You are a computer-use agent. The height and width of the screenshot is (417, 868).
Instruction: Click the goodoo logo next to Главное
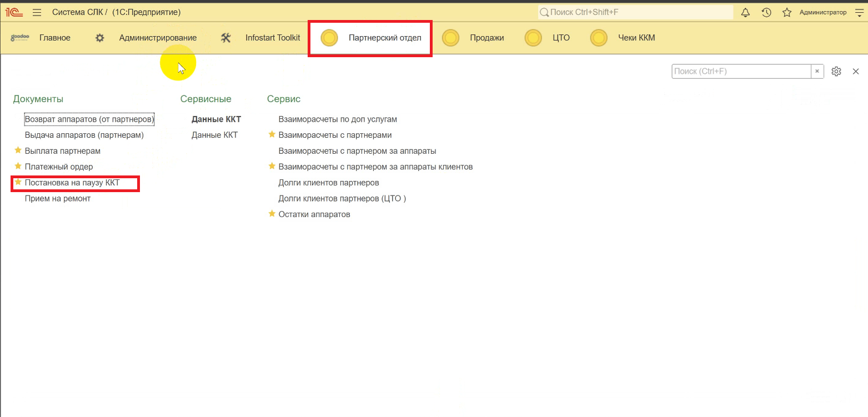point(20,38)
